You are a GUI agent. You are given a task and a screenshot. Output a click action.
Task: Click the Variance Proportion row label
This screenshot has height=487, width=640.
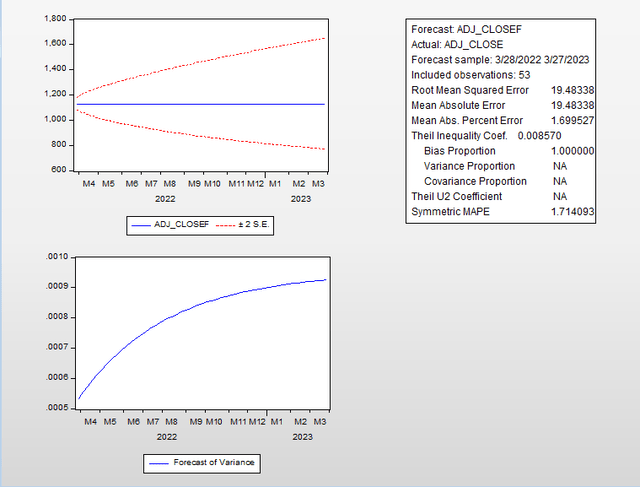469,166
